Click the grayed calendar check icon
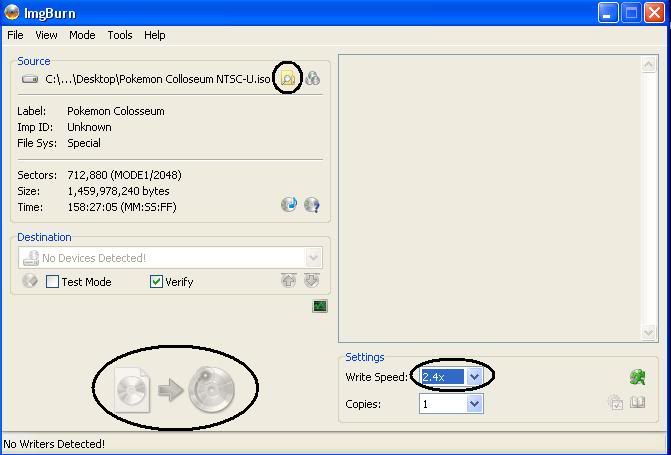671x455 pixels. pyautogui.click(x=616, y=403)
